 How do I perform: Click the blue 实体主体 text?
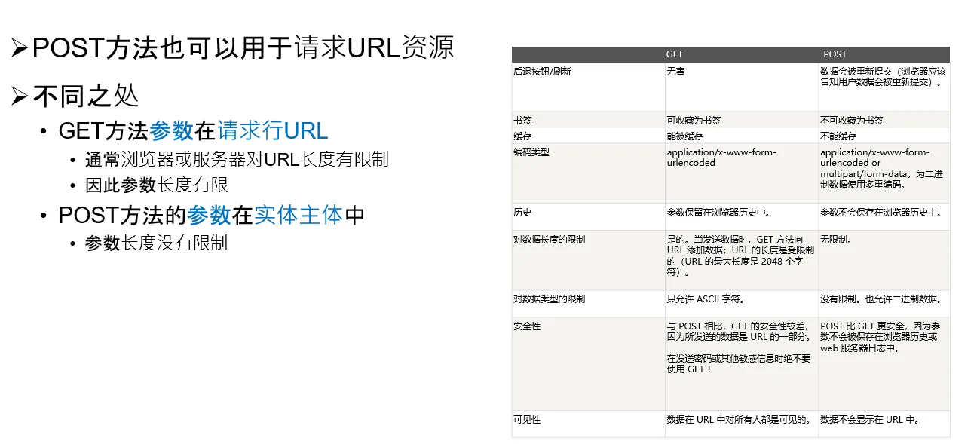click(x=299, y=215)
